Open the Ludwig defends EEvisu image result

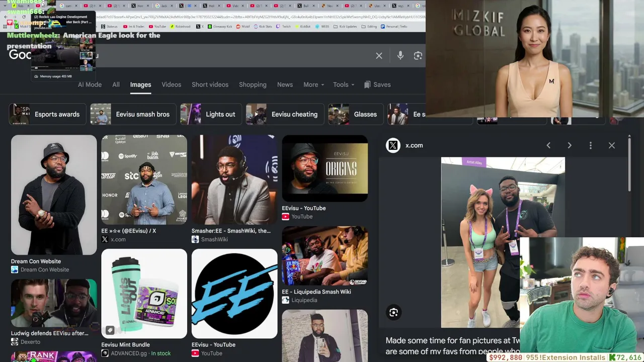pyautogui.click(x=54, y=303)
